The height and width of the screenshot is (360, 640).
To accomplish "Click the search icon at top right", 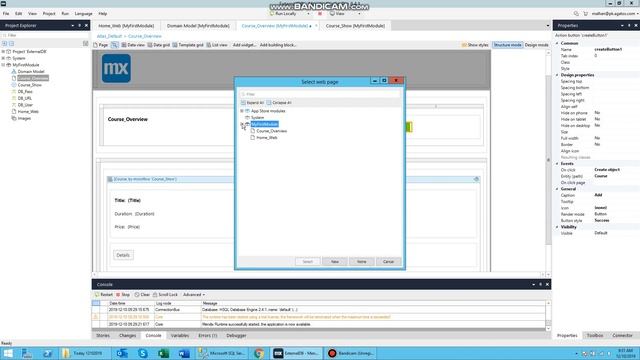I will click(x=576, y=13).
